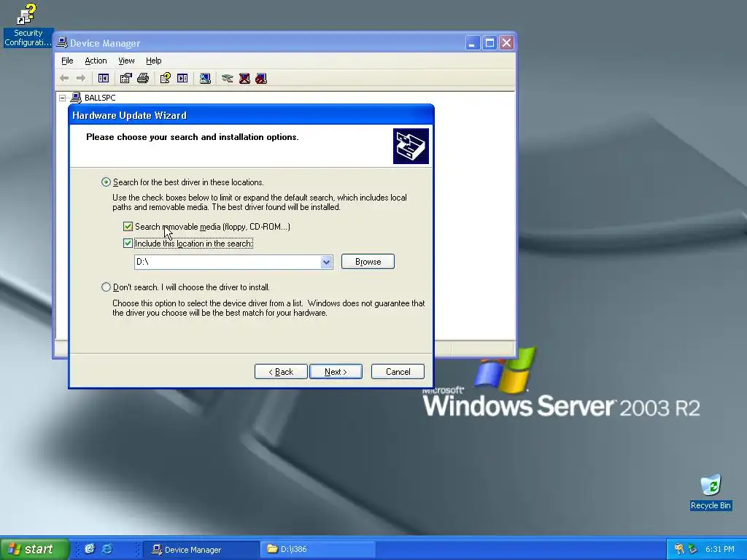Image resolution: width=747 pixels, height=560 pixels.
Task: Uncheck 'Include this location in the search' checkbox
Action: [x=128, y=244]
